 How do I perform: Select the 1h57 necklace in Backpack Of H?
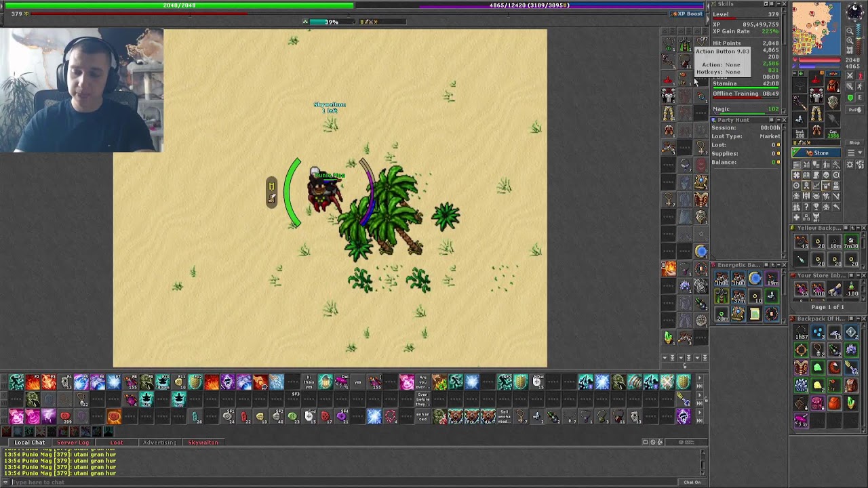click(802, 332)
